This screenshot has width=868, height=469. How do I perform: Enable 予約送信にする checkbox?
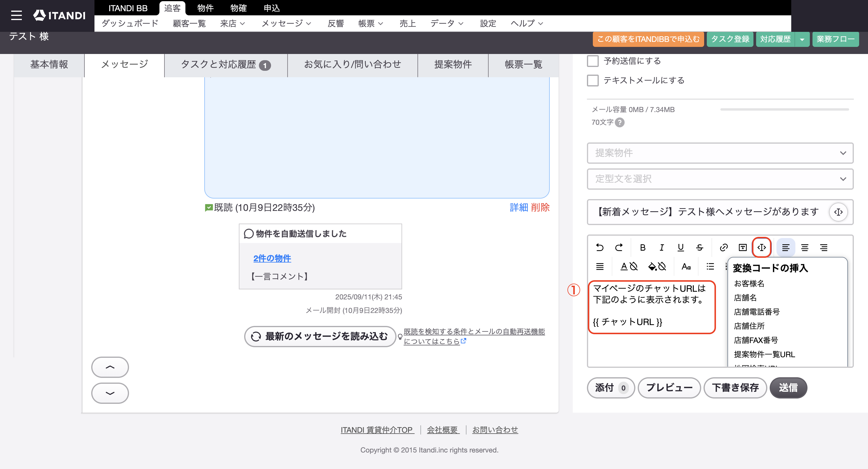point(593,61)
